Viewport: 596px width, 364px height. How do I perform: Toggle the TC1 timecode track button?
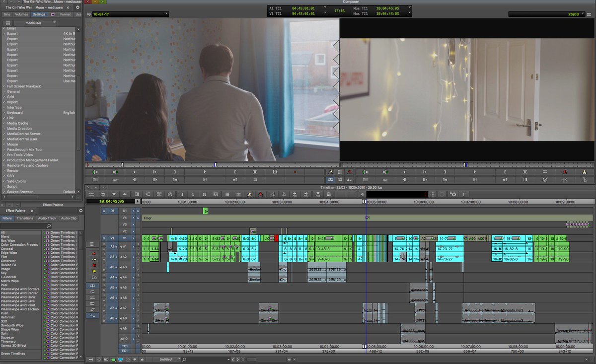[125, 346]
